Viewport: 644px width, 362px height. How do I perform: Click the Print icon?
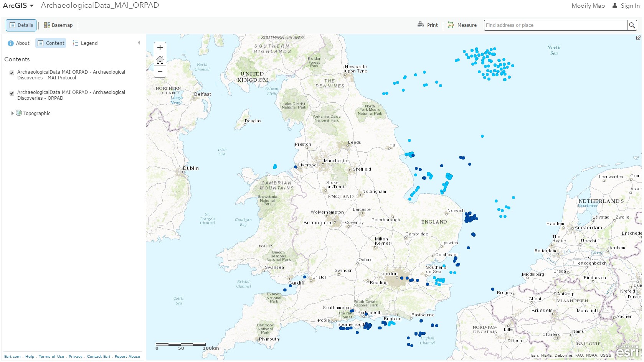tap(421, 25)
